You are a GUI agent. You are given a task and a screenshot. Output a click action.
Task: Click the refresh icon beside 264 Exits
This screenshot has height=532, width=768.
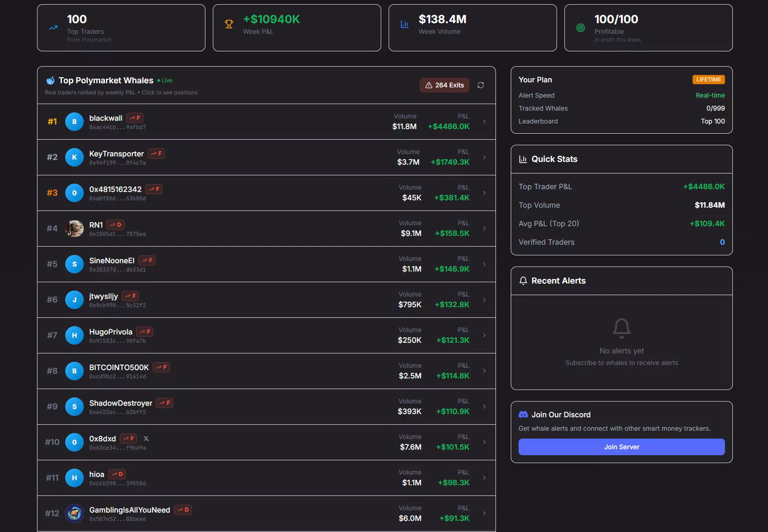coord(481,85)
